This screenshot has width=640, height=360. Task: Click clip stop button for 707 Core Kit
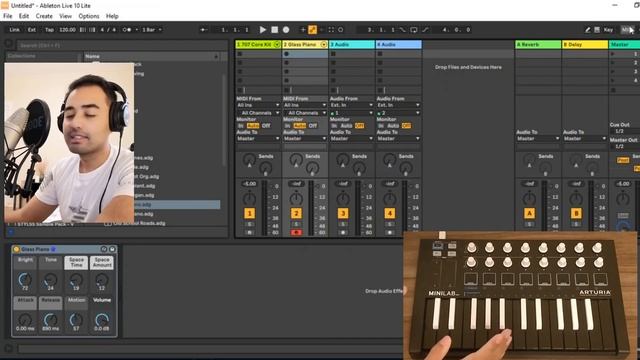pos(240,90)
